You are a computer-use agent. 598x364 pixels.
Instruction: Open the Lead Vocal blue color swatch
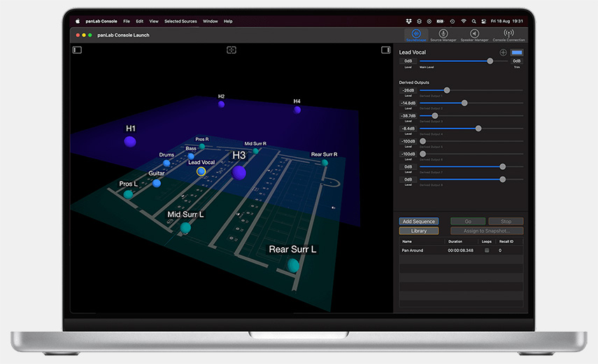click(517, 52)
